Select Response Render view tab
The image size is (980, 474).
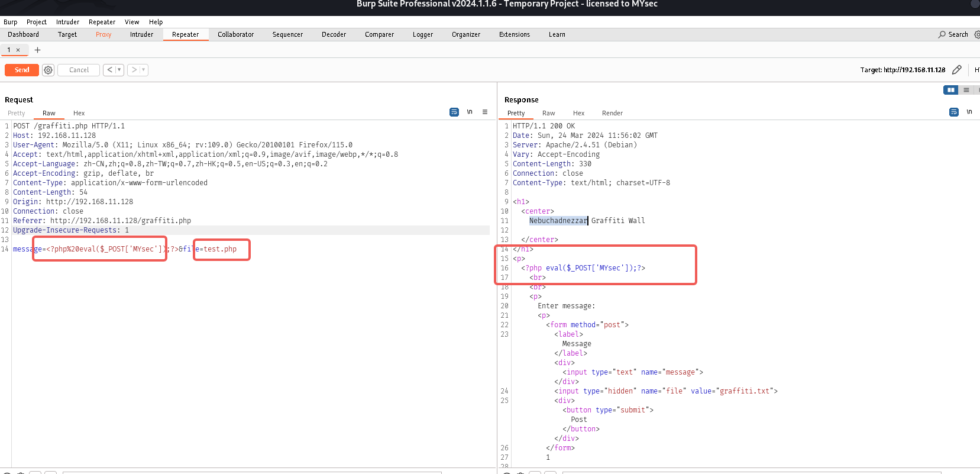tap(612, 113)
